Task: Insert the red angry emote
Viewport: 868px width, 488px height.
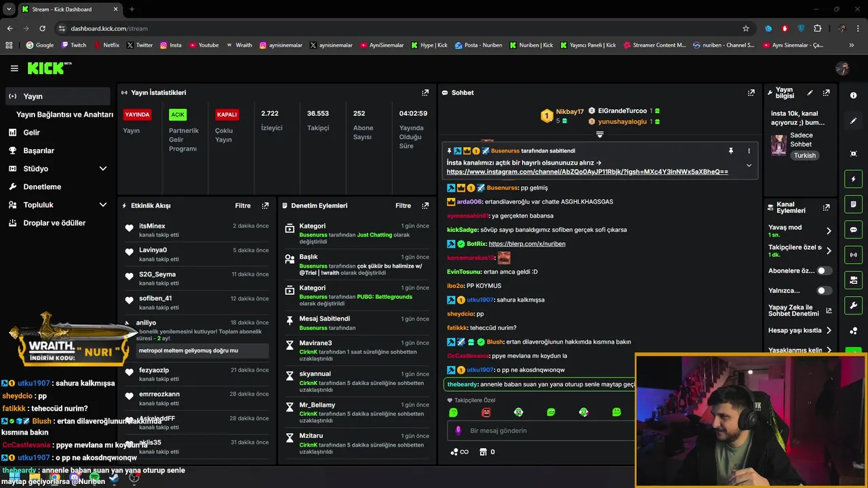Action: pos(486,412)
